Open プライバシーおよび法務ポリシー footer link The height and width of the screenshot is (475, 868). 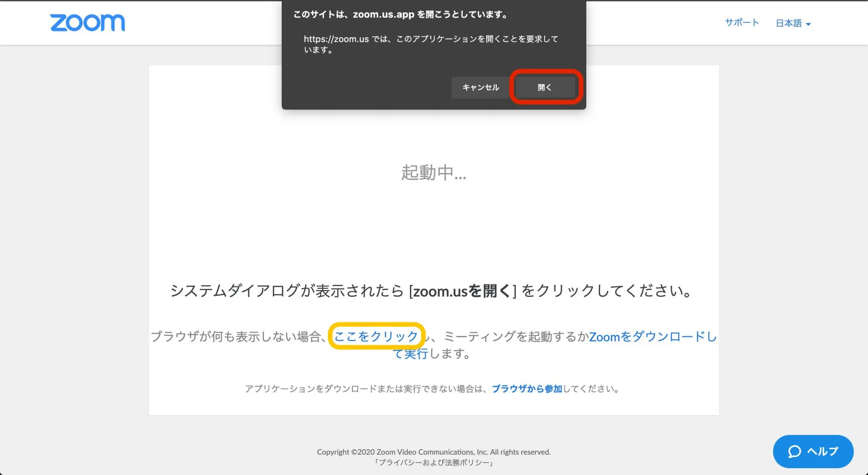pyautogui.click(x=434, y=463)
